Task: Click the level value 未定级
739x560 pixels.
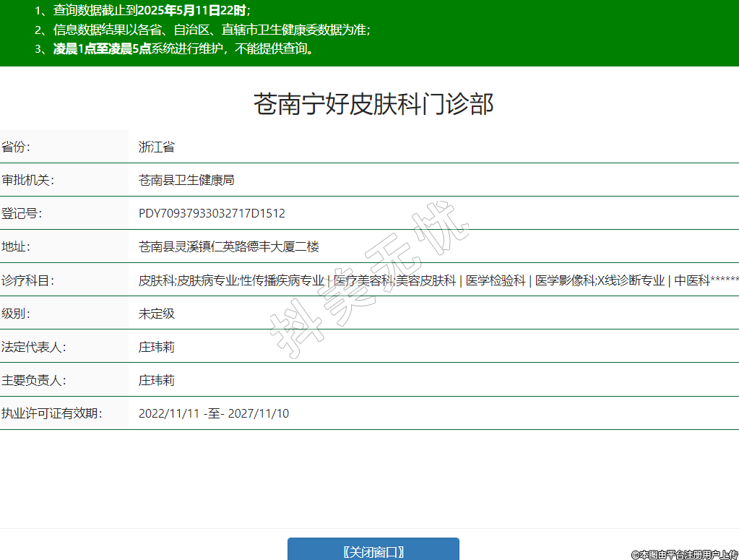Action: (x=157, y=314)
